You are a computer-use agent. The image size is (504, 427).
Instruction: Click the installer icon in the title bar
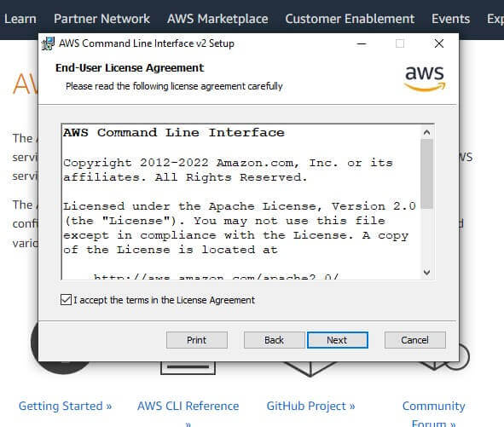[49, 43]
